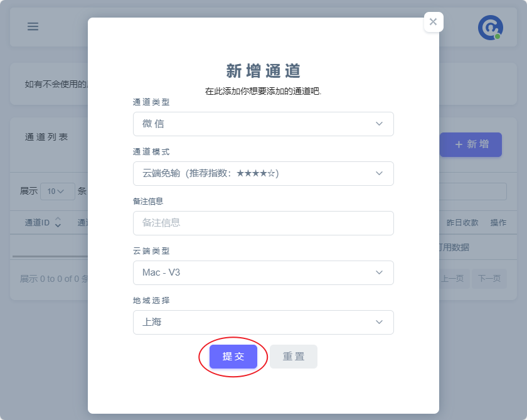Screen dimensions: 527x420
Task: Submit the form with 提交
Action: click(x=233, y=357)
